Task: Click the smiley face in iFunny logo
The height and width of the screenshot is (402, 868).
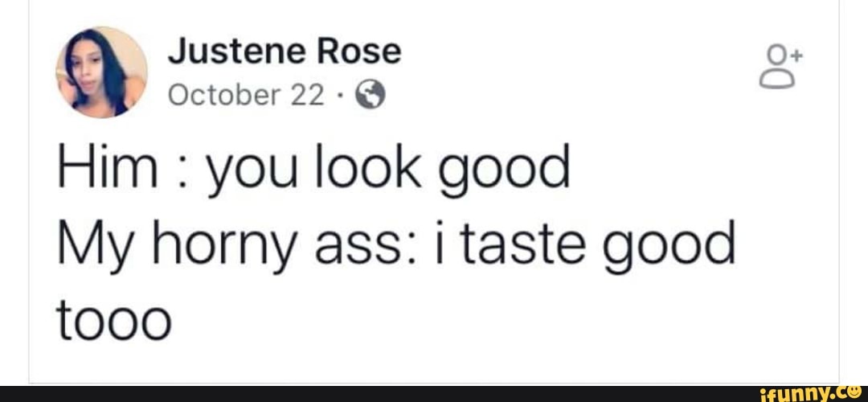Action: tap(855, 392)
